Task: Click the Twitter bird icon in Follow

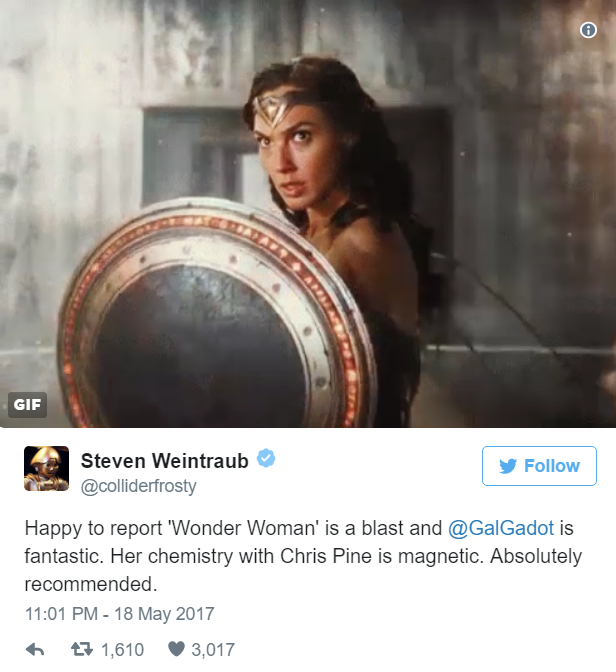Action: [x=508, y=466]
